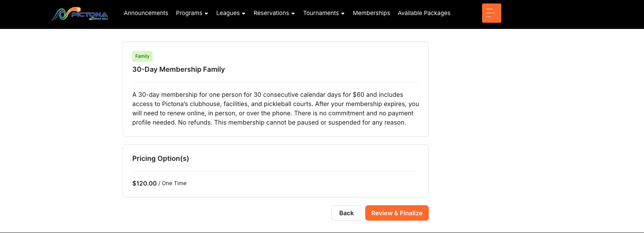This screenshot has height=233, width=644.
Task: Open the Reservations dropdown menu
Action: point(271,13)
